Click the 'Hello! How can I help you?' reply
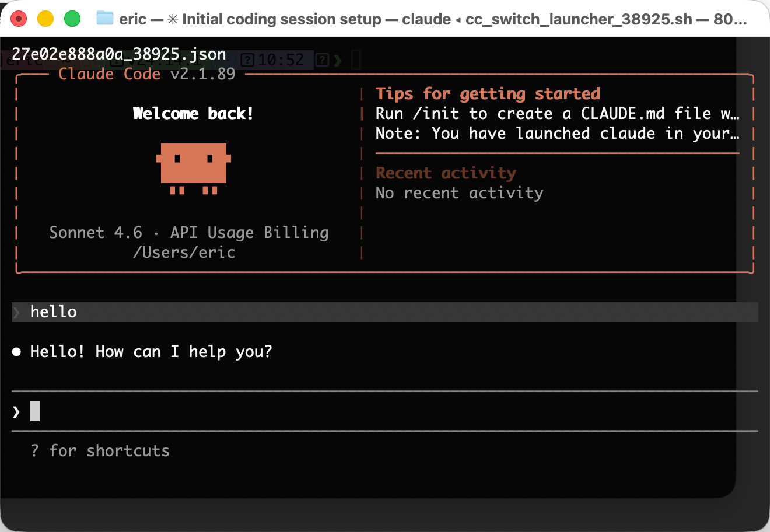Image resolution: width=770 pixels, height=532 pixels. click(151, 352)
